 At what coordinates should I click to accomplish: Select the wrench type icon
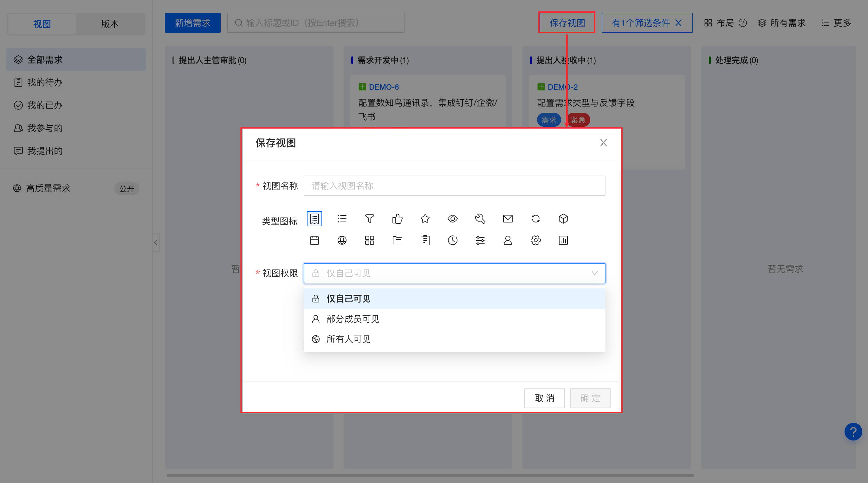480,219
